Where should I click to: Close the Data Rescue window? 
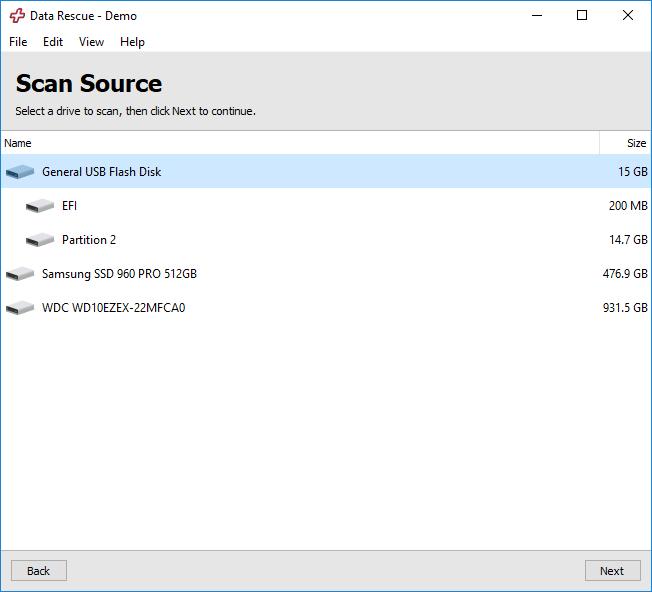point(628,15)
